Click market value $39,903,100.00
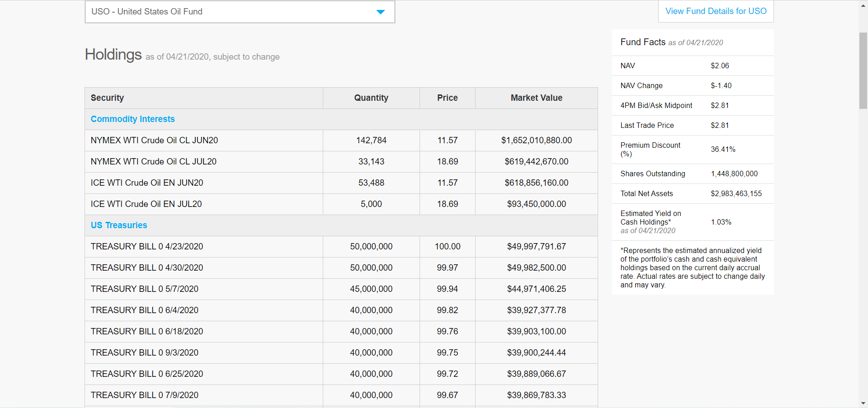The image size is (868, 408). [x=537, y=332]
